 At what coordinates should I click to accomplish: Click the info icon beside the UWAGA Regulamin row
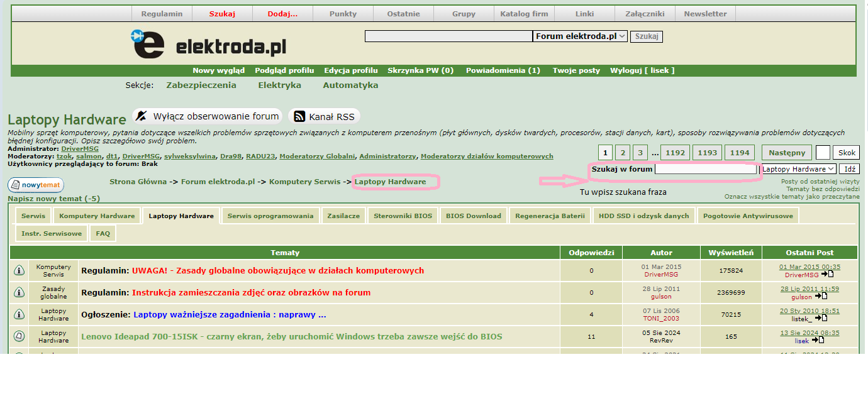pyautogui.click(x=19, y=271)
